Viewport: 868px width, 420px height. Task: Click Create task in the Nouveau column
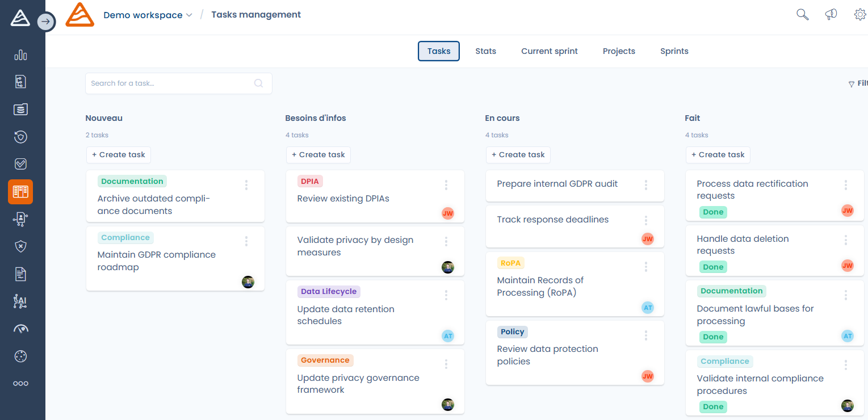point(119,155)
